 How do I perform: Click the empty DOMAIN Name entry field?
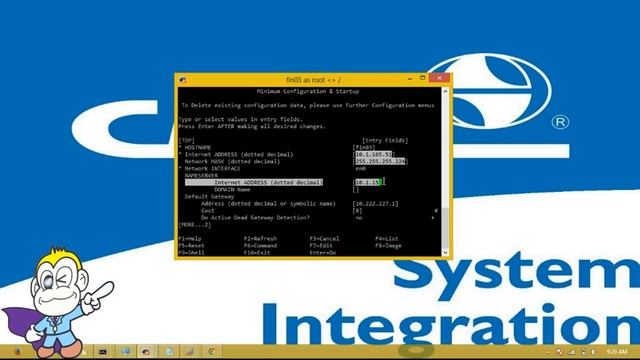click(x=356, y=189)
